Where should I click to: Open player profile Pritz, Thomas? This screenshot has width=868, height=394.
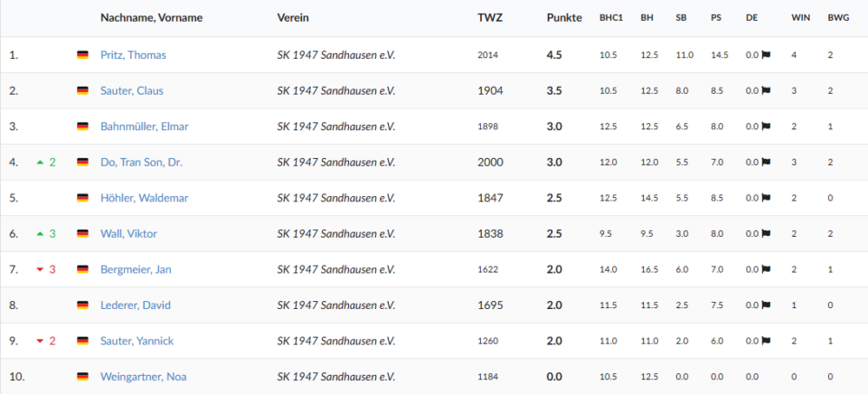pos(133,55)
